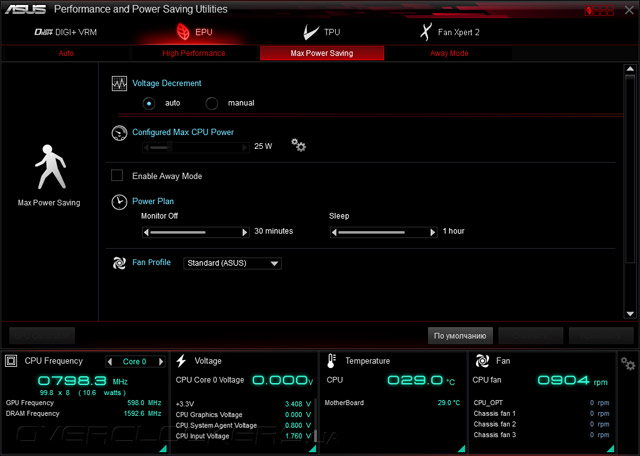Click the Configured Max CPU Power icon
The image size is (640, 456).
(x=119, y=133)
